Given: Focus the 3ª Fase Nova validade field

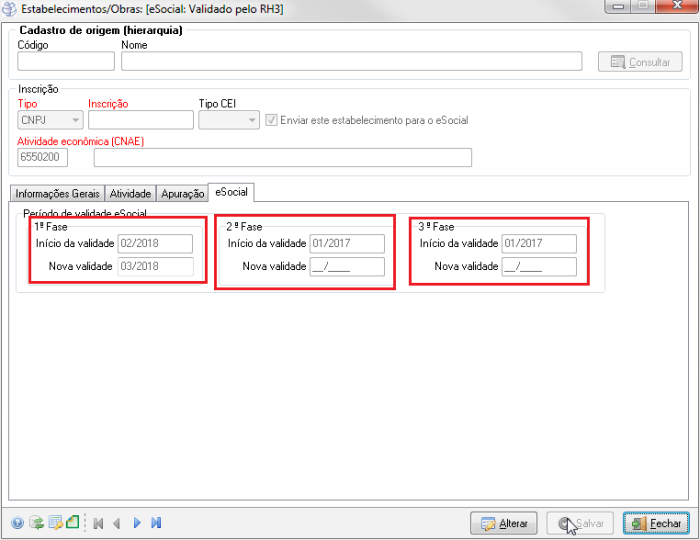Looking at the screenshot, I should point(539,266).
